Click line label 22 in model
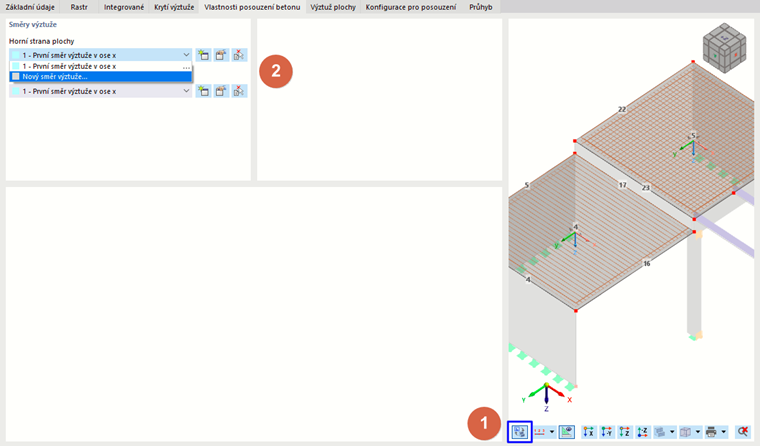Image resolution: width=760 pixels, height=446 pixels. (x=622, y=110)
